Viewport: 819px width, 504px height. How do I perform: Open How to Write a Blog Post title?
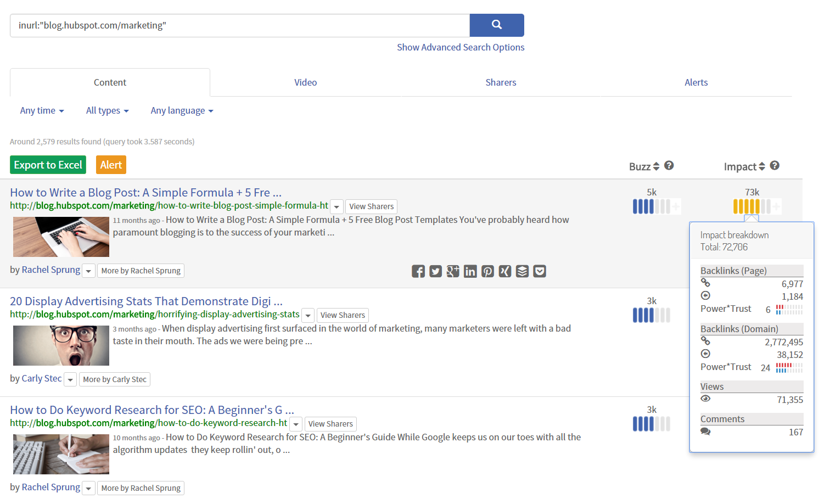(145, 193)
